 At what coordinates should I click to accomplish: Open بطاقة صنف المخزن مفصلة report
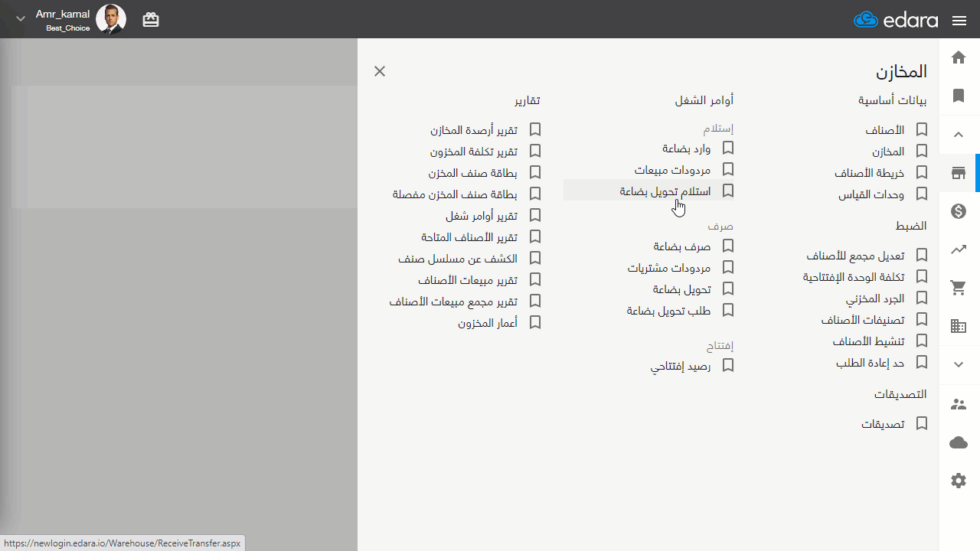(x=456, y=194)
